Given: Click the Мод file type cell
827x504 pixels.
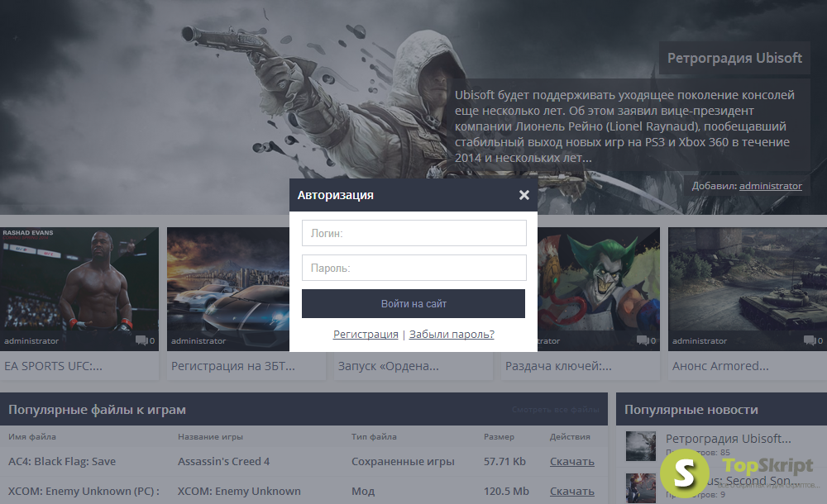Looking at the screenshot, I should click(x=363, y=491).
